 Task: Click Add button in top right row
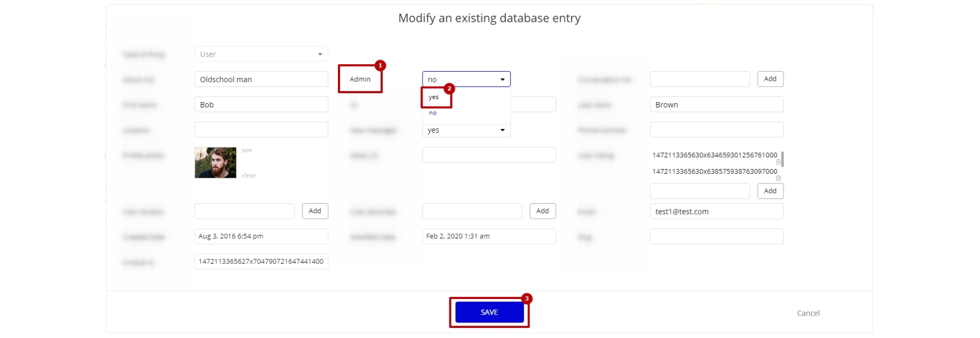(x=770, y=79)
